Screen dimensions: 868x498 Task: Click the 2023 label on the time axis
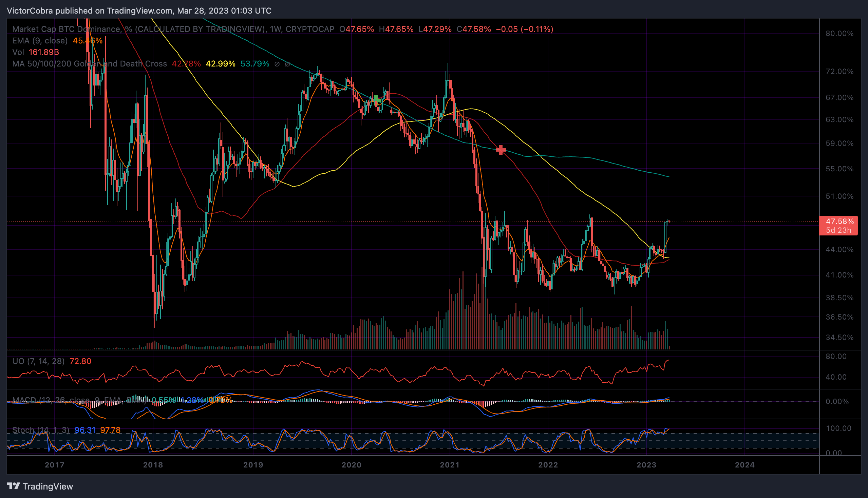click(646, 465)
